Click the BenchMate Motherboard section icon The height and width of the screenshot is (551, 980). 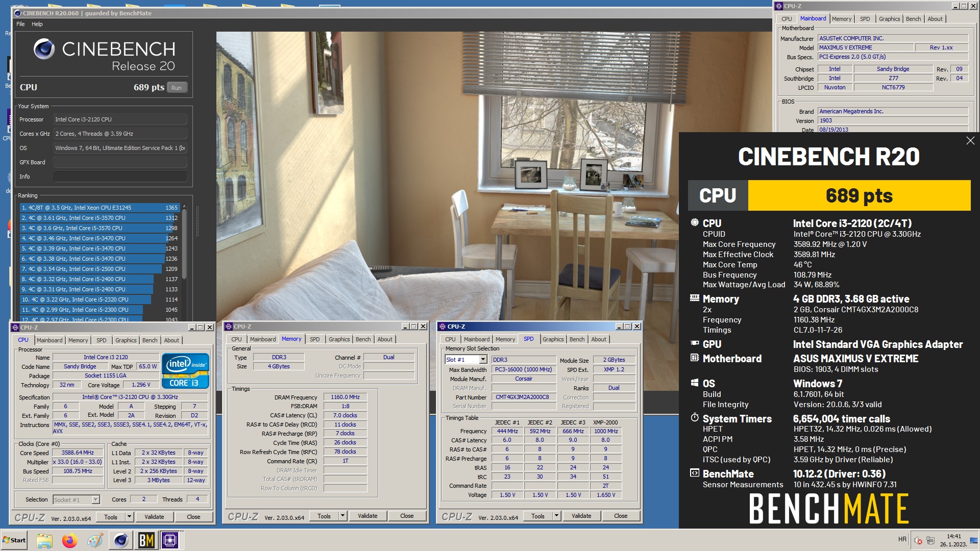tap(695, 358)
